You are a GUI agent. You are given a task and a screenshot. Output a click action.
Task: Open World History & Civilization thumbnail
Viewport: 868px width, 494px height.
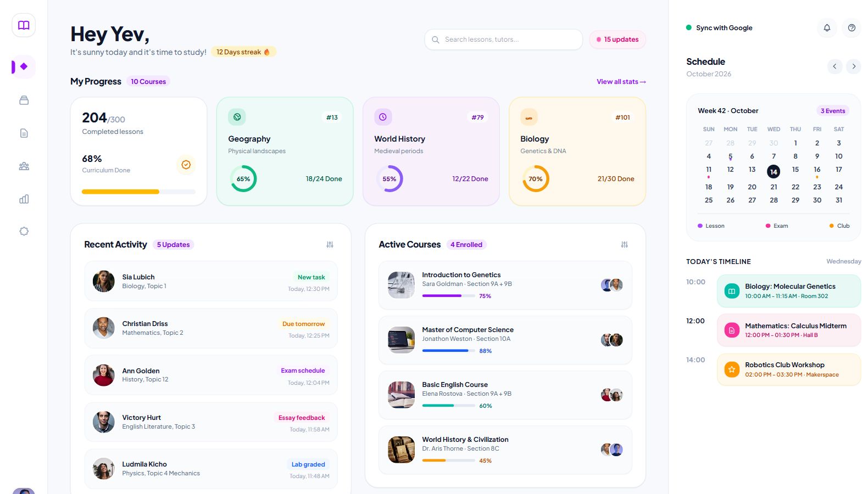click(401, 450)
